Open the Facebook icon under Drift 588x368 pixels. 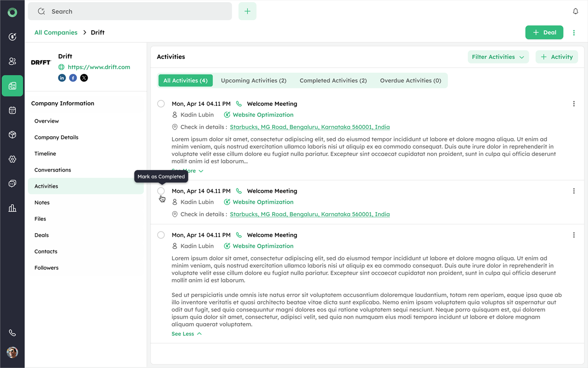tap(73, 78)
